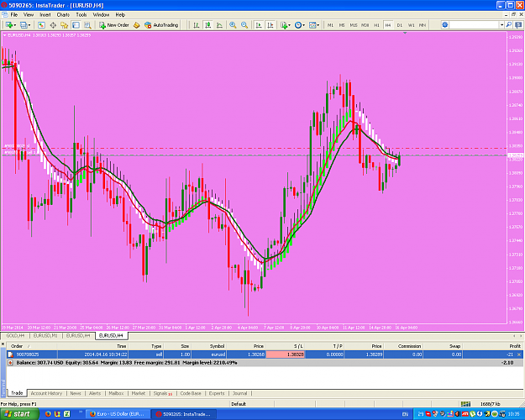Open the News terminal tab

[x=76, y=394]
